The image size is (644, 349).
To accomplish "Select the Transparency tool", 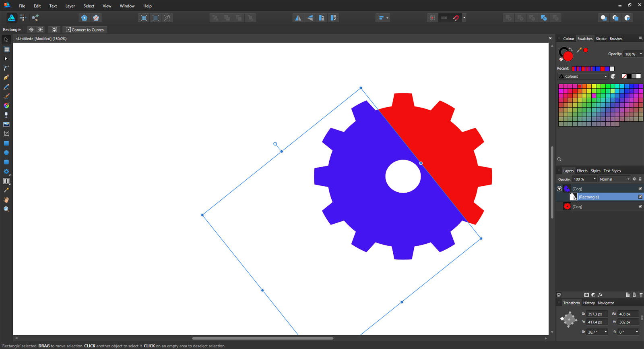I will (6, 115).
